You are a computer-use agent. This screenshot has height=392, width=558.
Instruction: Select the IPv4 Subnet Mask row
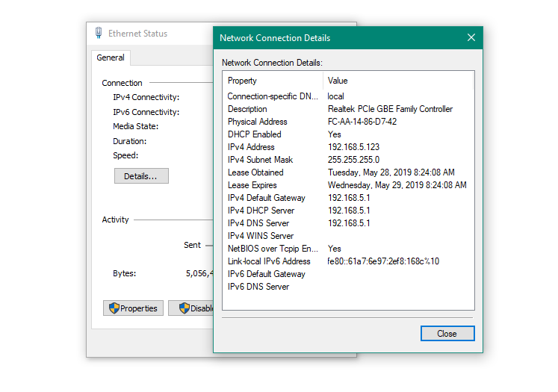[260, 160]
